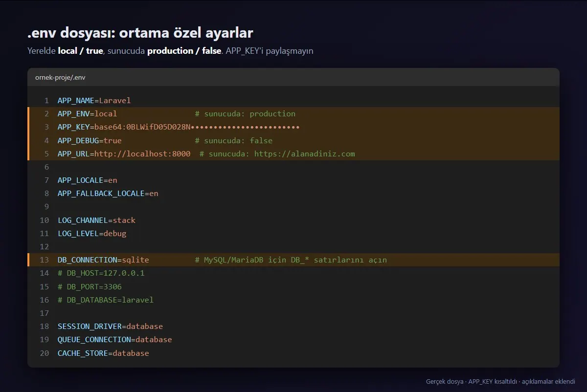Image resolution: width=587 pixels, height=392 pixels.
Task: Click the '# sunucuda: false' comment
Action: pyautogui.click(x=234, y=140)
